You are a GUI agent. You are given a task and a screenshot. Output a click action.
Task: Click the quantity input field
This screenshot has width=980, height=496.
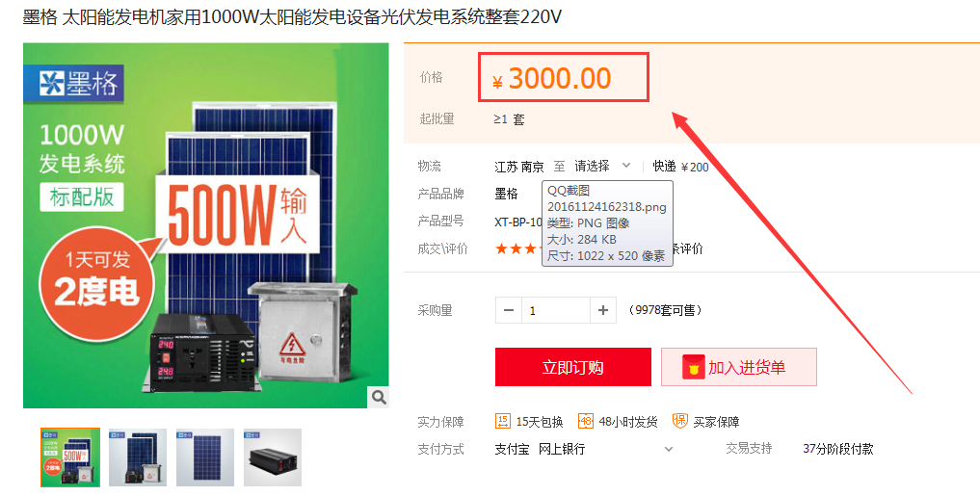556,310
